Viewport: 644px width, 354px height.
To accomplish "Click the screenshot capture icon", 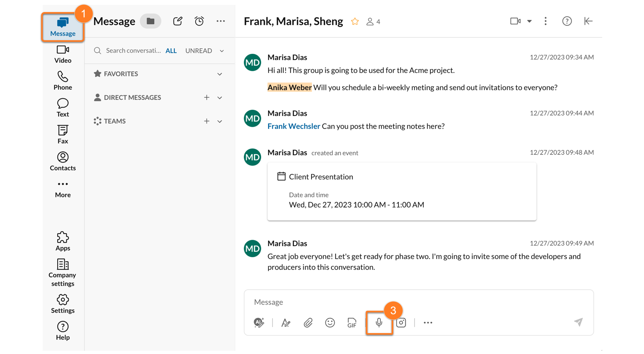I will tap(401, 323).
